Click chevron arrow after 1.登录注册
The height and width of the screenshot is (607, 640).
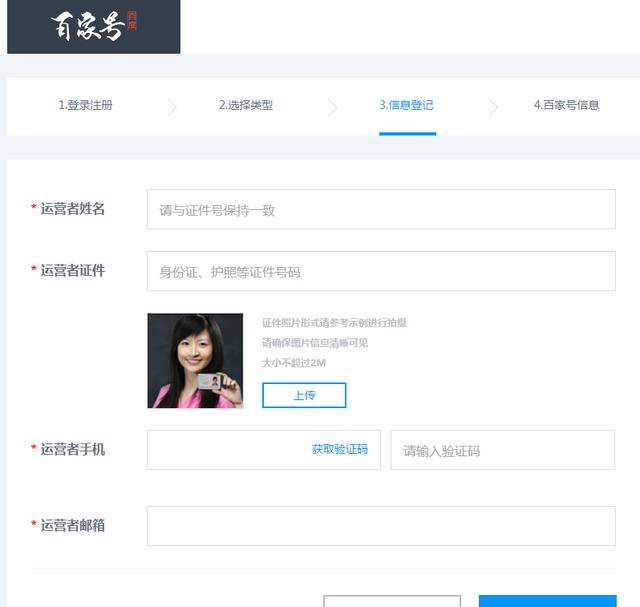point(172,107)
